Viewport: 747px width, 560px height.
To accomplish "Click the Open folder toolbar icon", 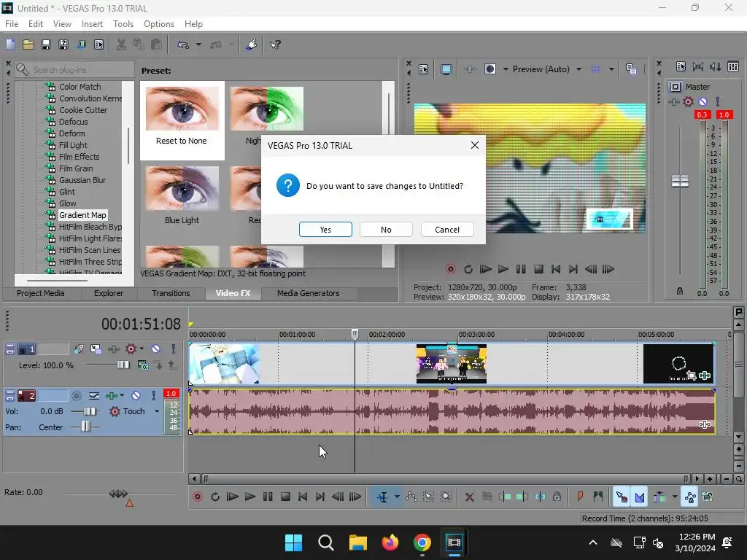I will (28, 44).
